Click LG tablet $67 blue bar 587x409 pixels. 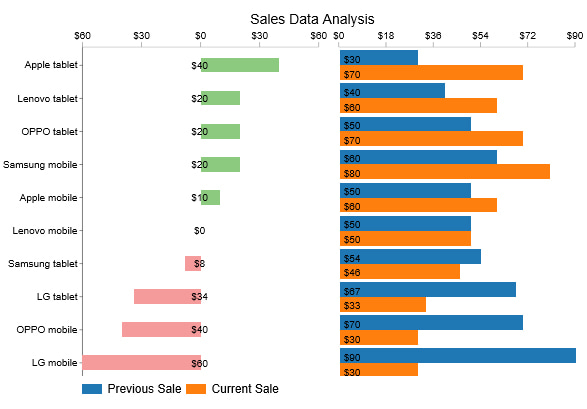tap(428, 290)
